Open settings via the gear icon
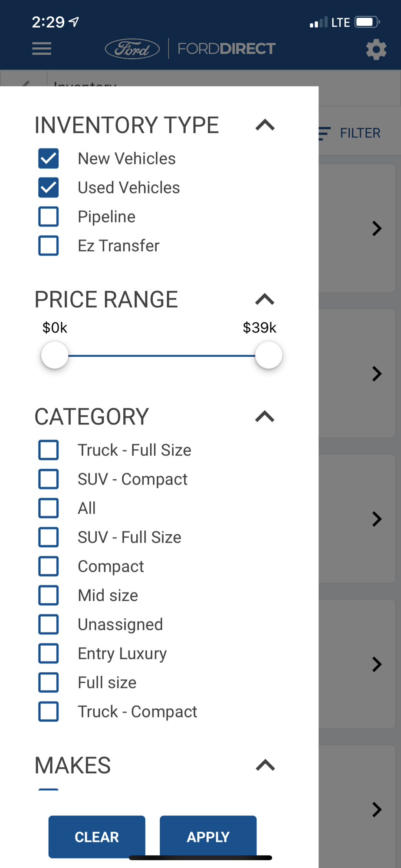Viewport: 401px width, 868px height. 376,49
